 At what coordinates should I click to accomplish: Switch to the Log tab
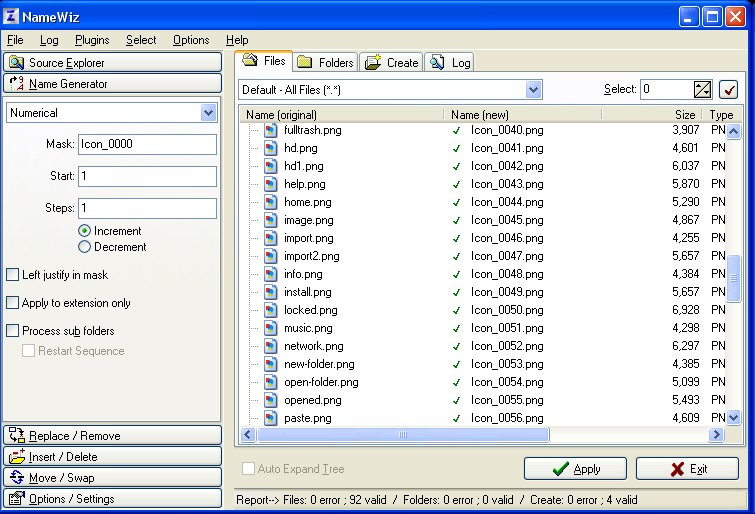coord(449,62)
